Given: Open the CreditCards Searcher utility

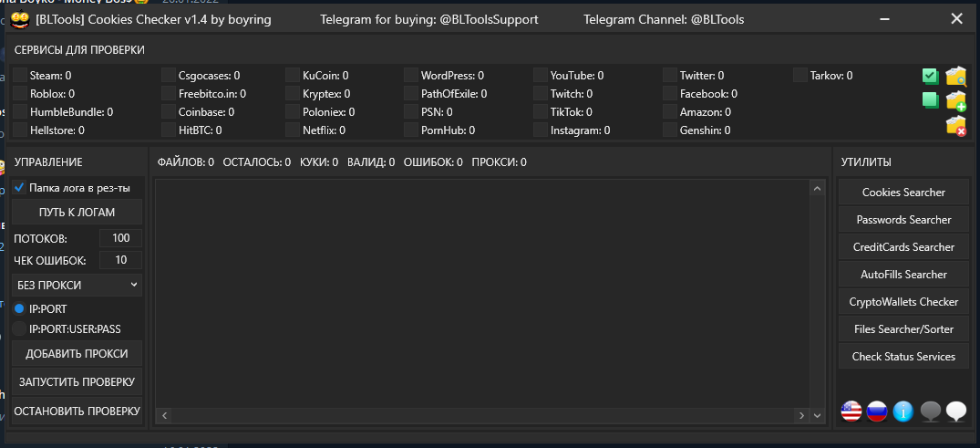Looking at the screenshot, I should [x=903, y=247].
